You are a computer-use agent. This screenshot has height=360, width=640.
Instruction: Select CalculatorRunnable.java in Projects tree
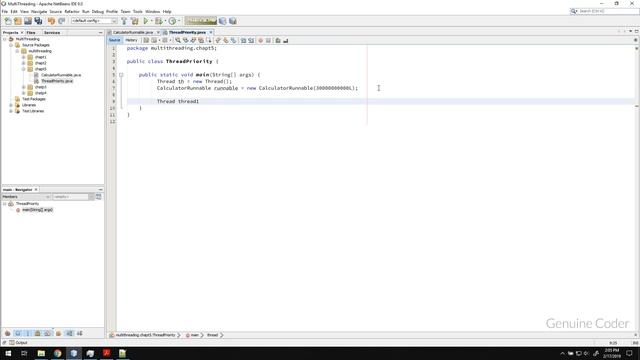(61, 75)
